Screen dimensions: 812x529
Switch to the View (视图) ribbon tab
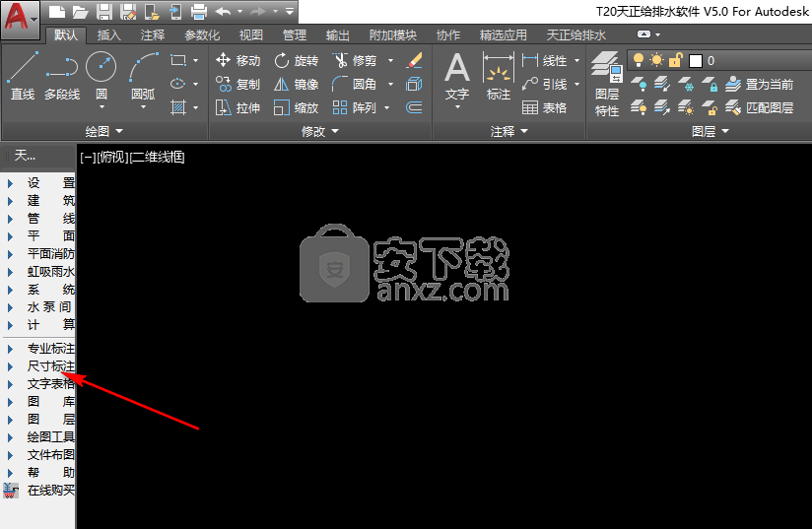(251, 35)
